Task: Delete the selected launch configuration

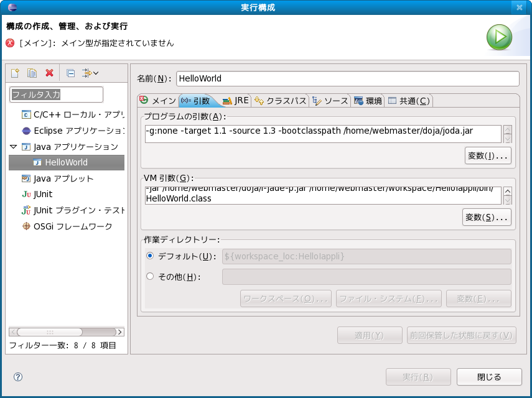Action: 50,73
